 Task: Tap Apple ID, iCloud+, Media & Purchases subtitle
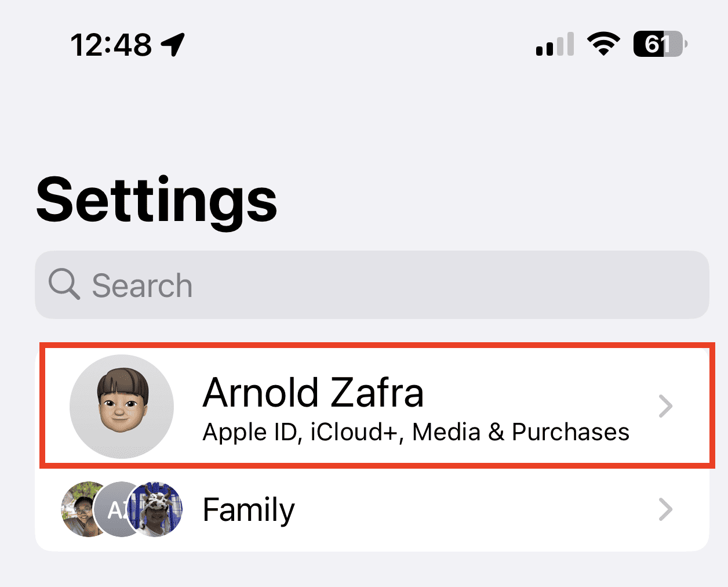tap(416, 432)
